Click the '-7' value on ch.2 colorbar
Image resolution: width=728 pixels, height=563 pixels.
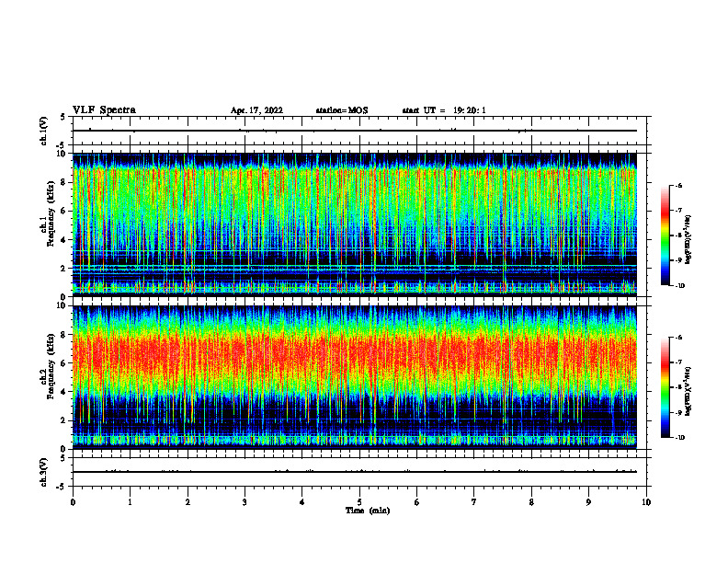click(x=678, y=362)
